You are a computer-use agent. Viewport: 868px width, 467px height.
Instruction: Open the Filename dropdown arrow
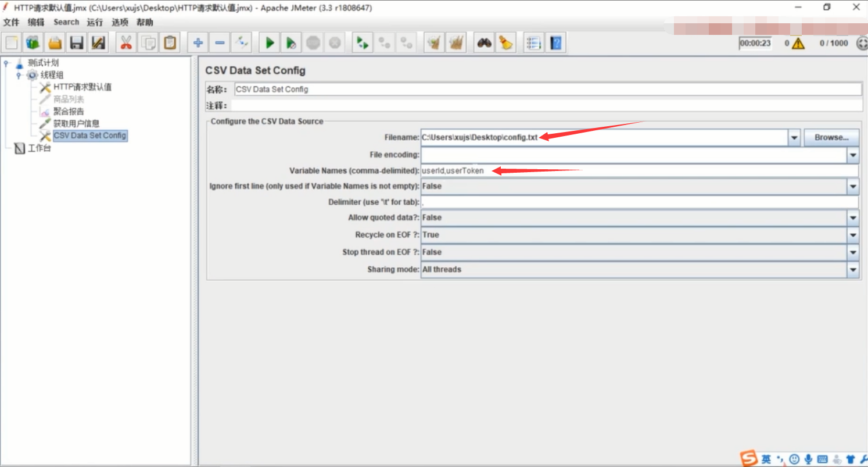(x=794, y=138)
